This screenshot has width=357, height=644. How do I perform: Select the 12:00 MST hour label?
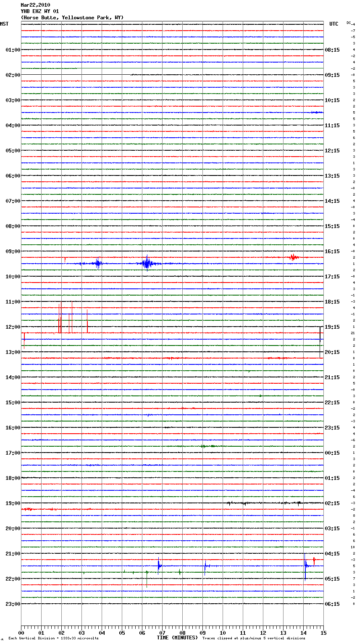13,327
